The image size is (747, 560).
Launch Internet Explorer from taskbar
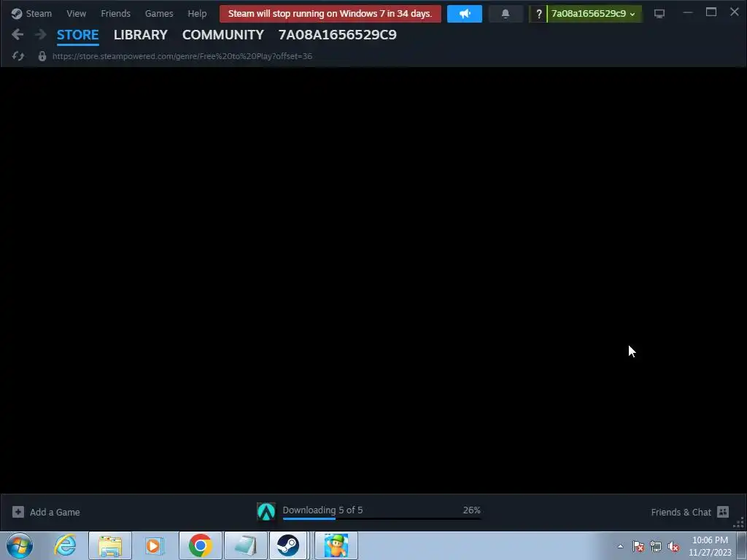click(x=65, y=545)
